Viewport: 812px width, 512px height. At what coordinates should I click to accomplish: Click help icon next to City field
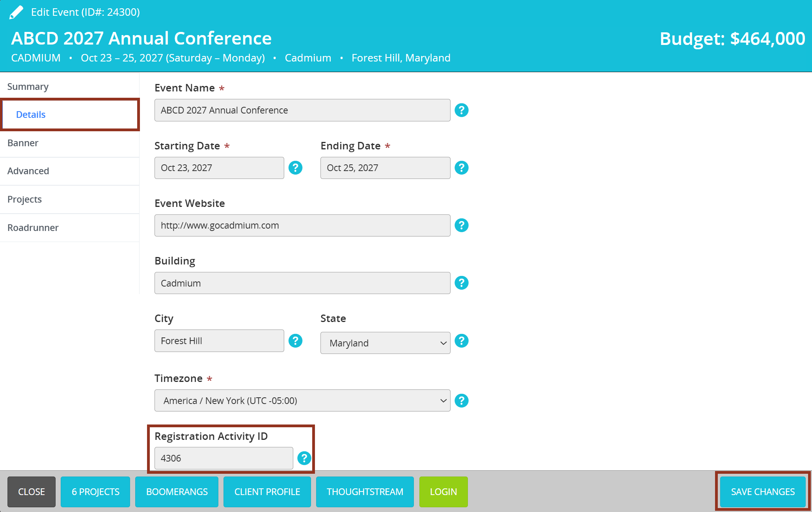pos(295,341)
